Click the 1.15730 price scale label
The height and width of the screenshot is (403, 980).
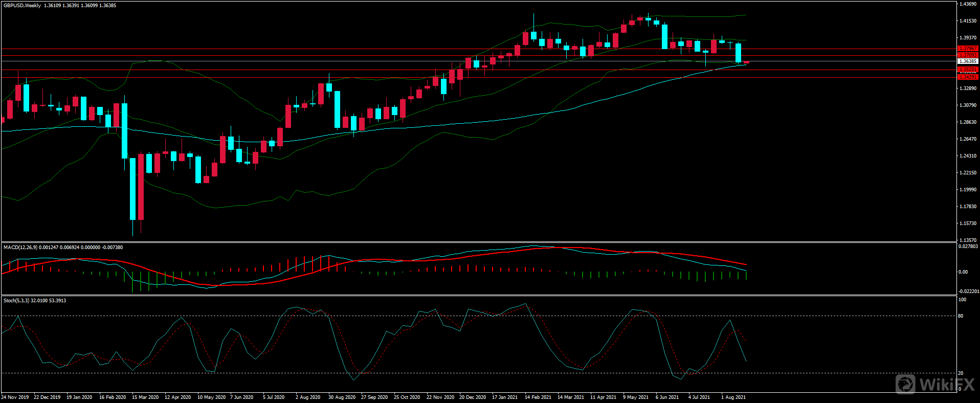point(967,223)
